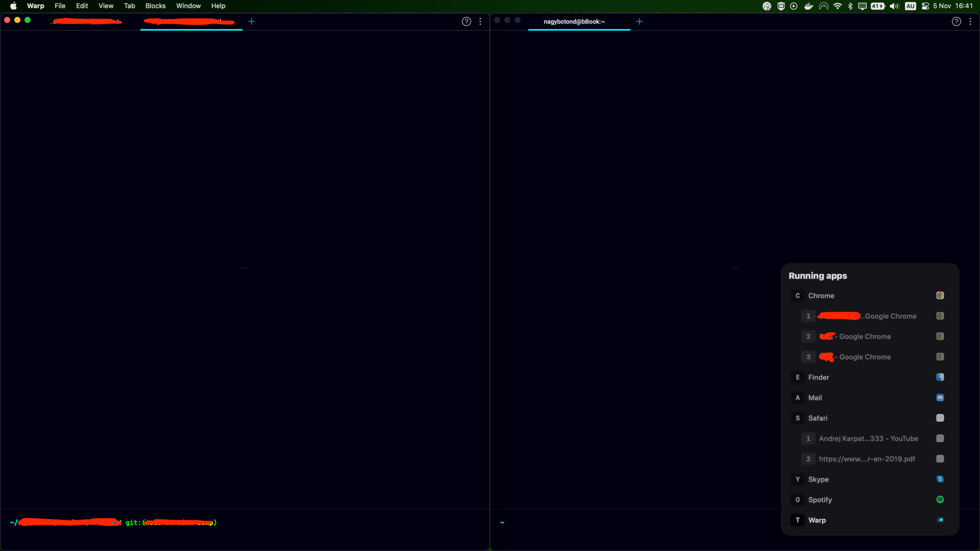Open the three-dot menu in the left Warp window
The height and width of the screenshot is (551, 980).
480,21
